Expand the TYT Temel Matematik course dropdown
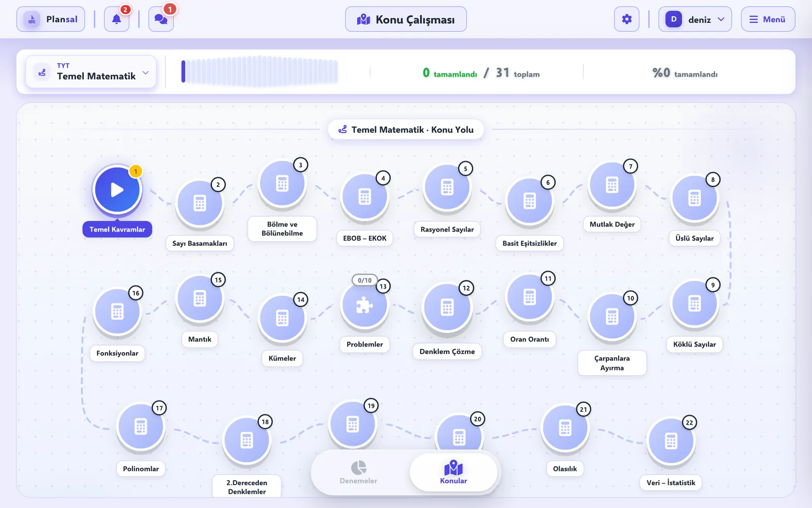This screenshot has height=508, width=812. click(x=91, y=72)
